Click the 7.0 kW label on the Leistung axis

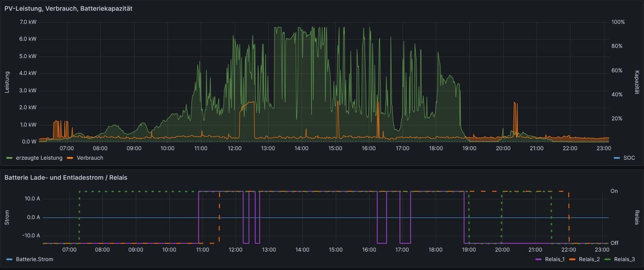click(29, 22)
